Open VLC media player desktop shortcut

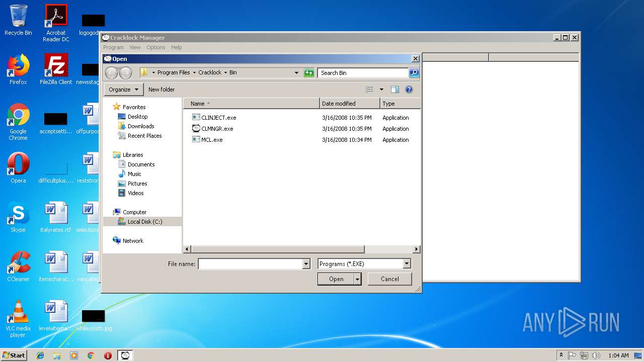pos(18,319)
